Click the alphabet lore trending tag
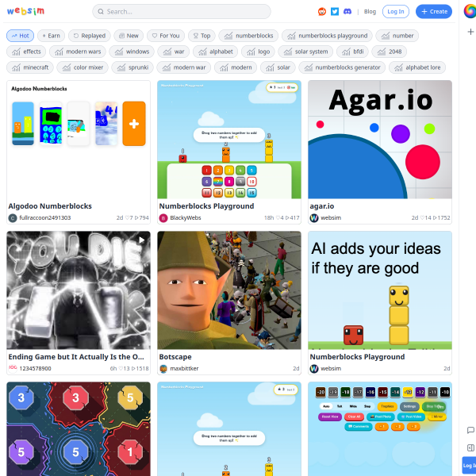The image size is (476, 476). [x=417, y=67]
